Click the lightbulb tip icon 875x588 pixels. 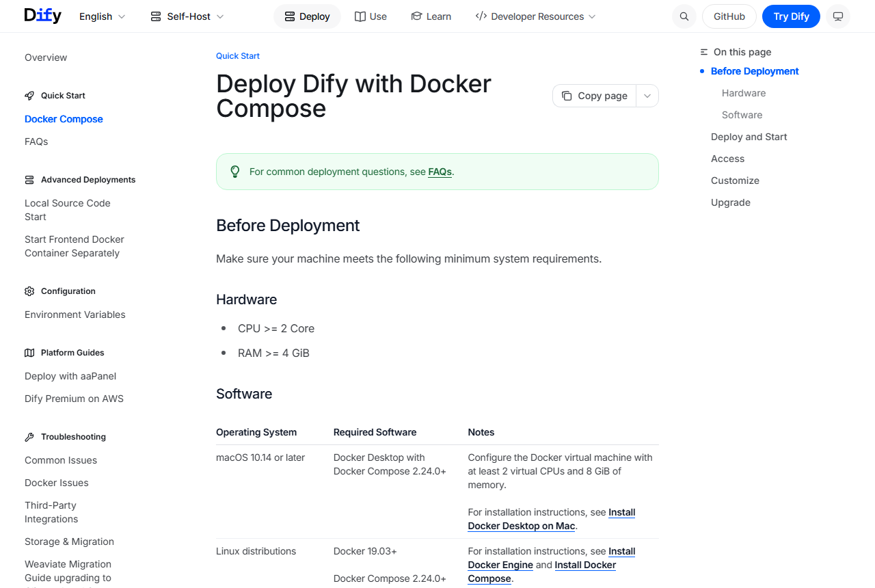[235, 172]
